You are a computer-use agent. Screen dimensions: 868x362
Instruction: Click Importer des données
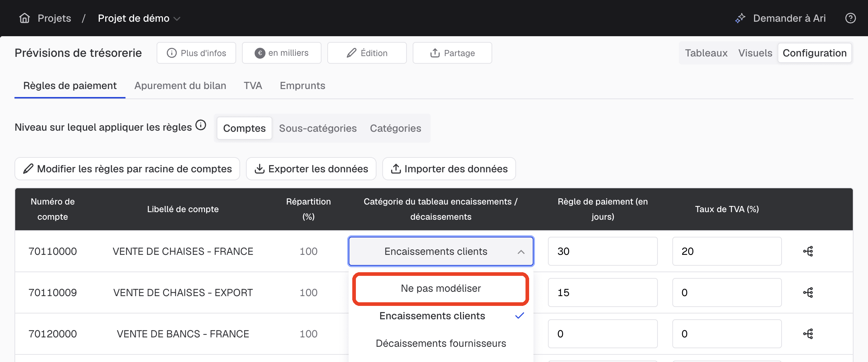pos(449,169)
